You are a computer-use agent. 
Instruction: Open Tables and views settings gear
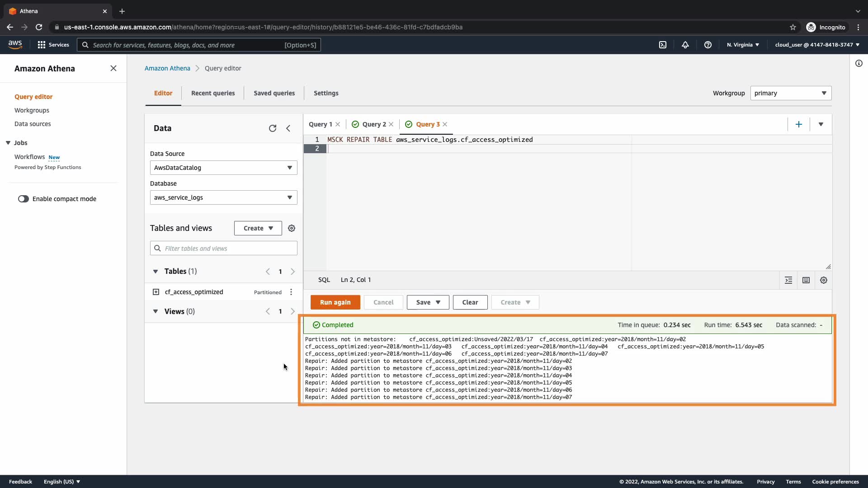point(292,228)
